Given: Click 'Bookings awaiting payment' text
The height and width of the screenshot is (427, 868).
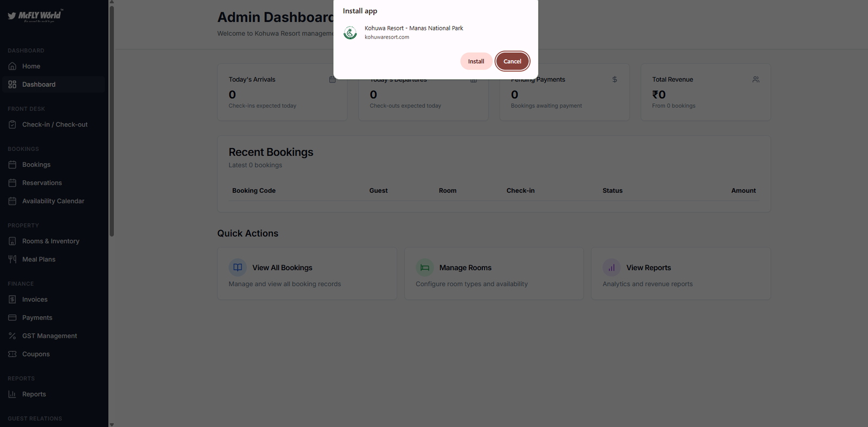Looking at the screenshot, I should coord(546,106).
